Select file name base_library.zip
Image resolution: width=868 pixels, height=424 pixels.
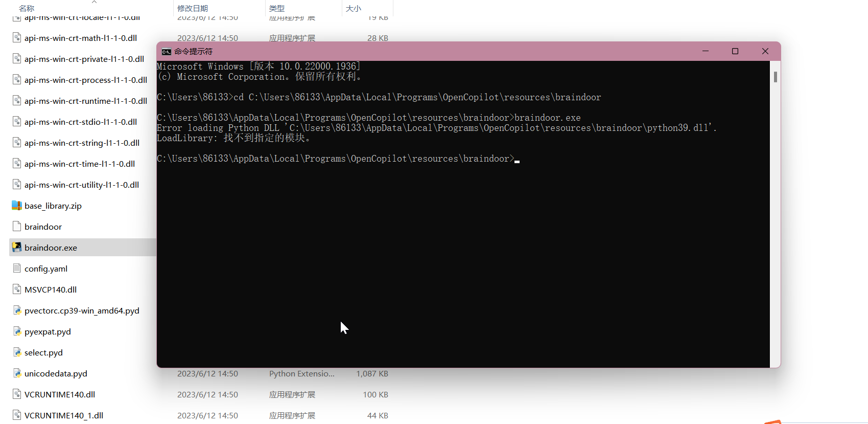[53, 206]
